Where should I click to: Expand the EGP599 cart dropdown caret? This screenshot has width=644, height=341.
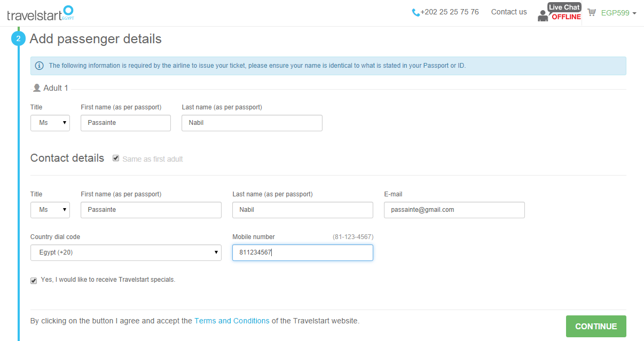click(634, 13)
